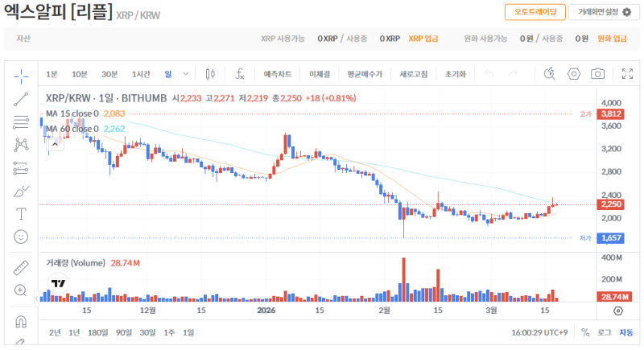644x350 pixels.
Task: Click the TradingView logo
Action: (x=58, y=283)
